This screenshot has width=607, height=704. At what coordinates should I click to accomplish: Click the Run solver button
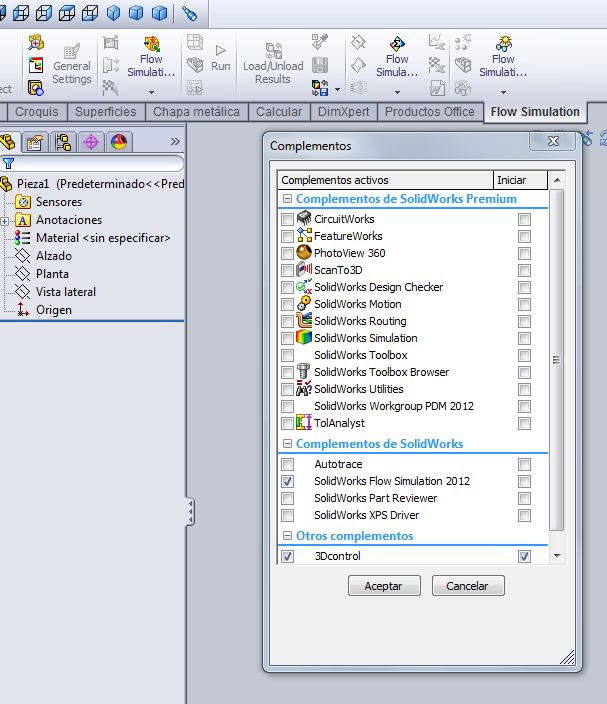220,58
